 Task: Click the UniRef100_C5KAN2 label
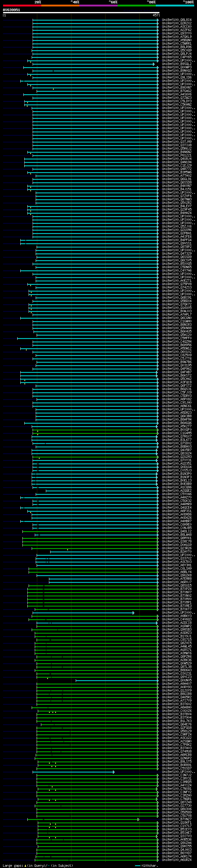176,104
